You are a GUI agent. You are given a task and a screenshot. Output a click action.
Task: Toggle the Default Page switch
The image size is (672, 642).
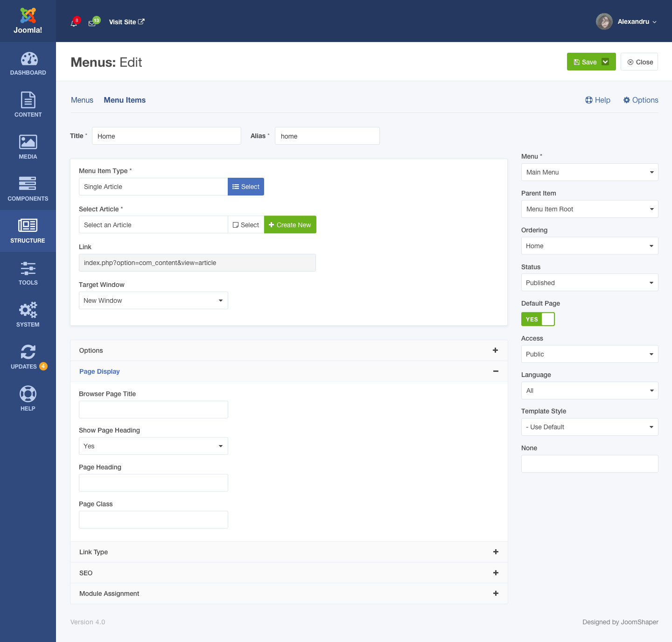point(538,319)
